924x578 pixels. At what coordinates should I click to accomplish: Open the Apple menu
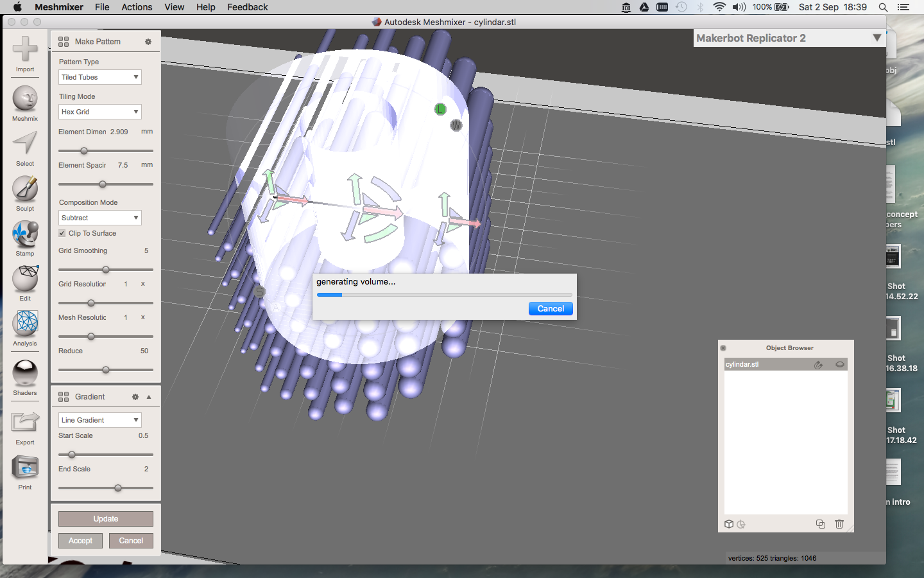[17, 7]
